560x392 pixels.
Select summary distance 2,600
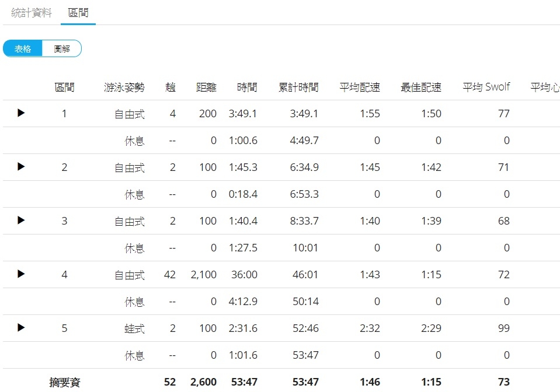(x=204, y=382)
